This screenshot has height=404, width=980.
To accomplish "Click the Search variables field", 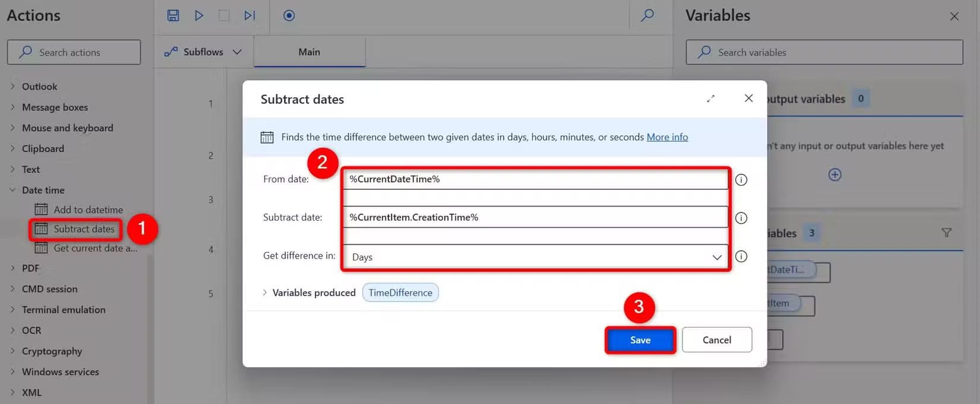I will [x=824, y=52].
